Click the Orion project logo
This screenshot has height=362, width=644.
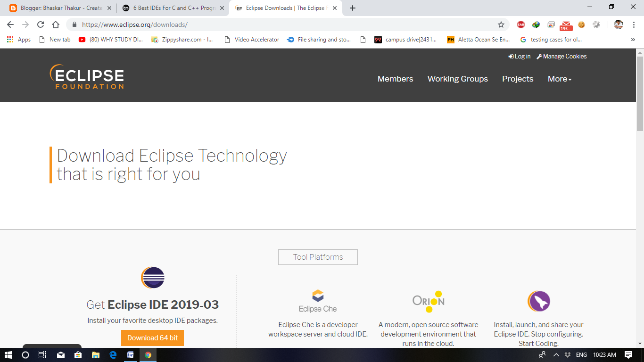pos(428,300)
